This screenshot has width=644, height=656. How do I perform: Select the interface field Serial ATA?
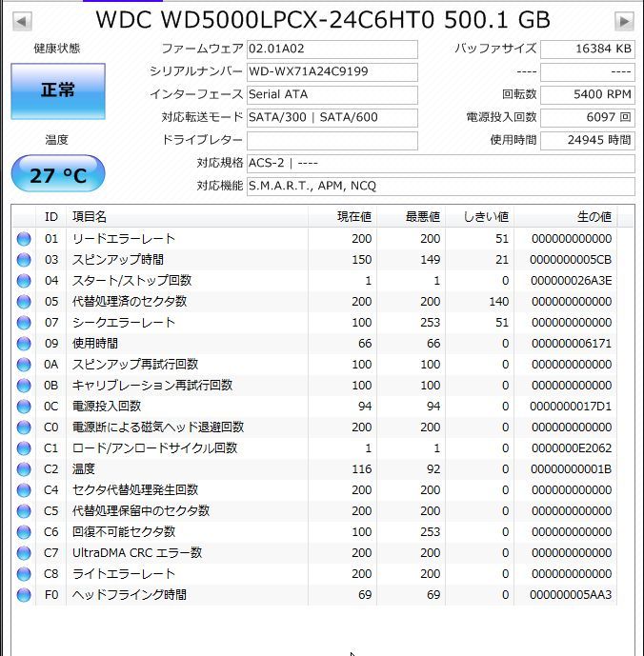click(x=332, y=95)
